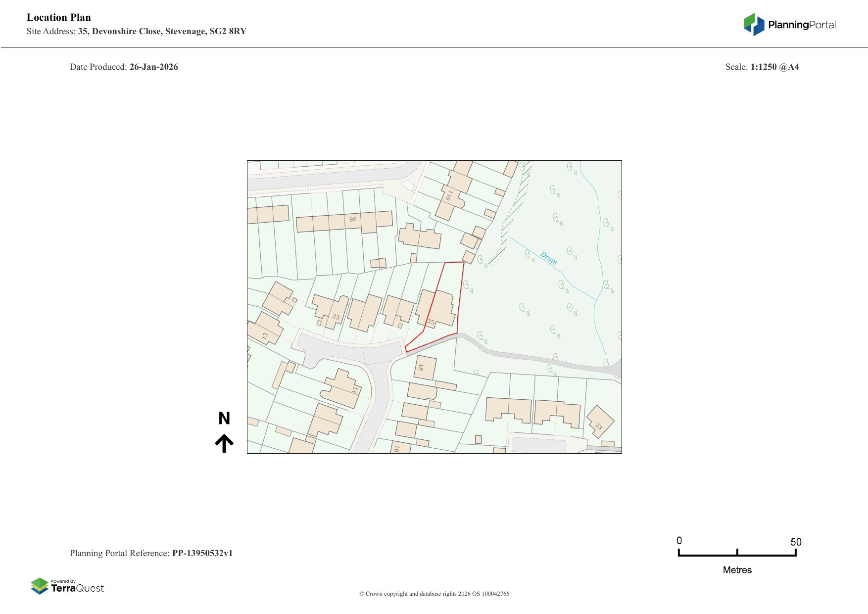
Task: Click the 50 mark on scale bar
Action: pyautogui.click(x=795, y=542)
